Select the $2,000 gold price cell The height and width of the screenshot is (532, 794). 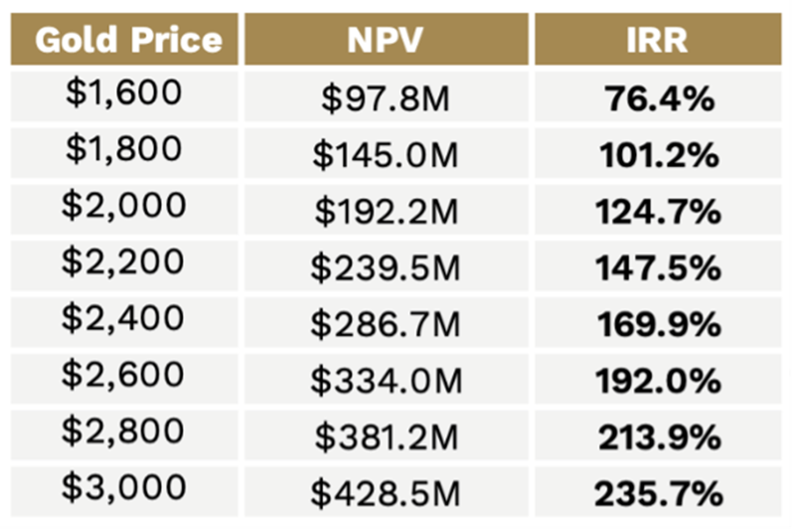(124, 209)
